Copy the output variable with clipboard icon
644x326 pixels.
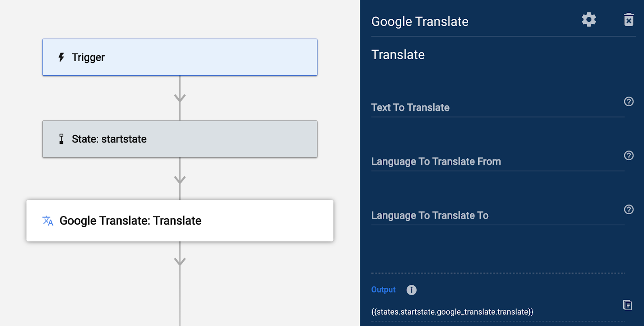(x=627, y=305)
